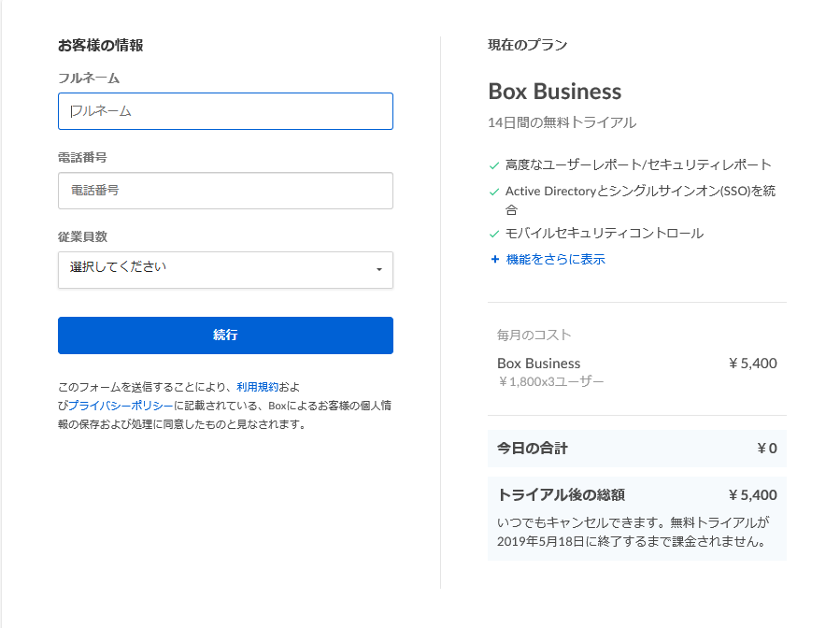The image size is (840, 628).
Task: Click the 電話番号 field label
Action: pos(82,157)
